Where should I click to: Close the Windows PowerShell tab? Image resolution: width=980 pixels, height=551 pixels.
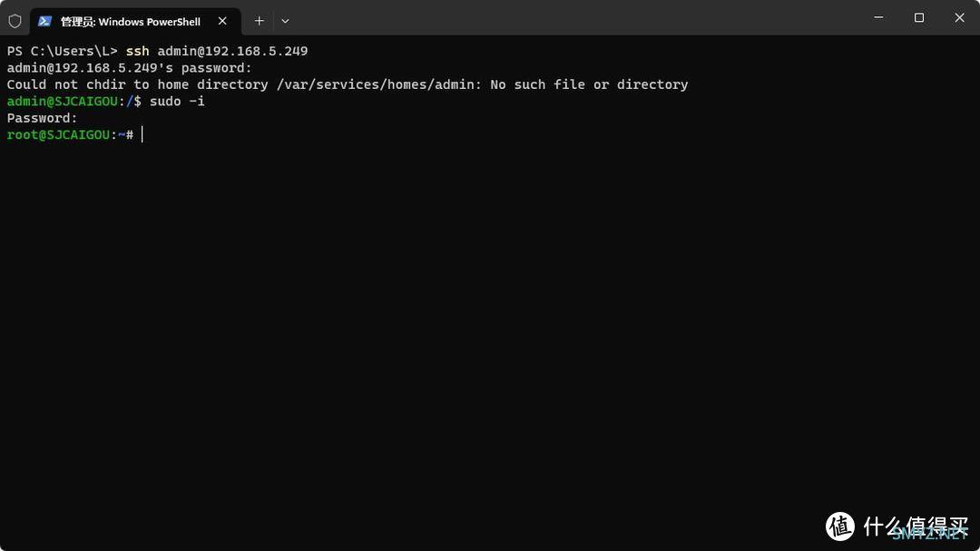(222, 21)
